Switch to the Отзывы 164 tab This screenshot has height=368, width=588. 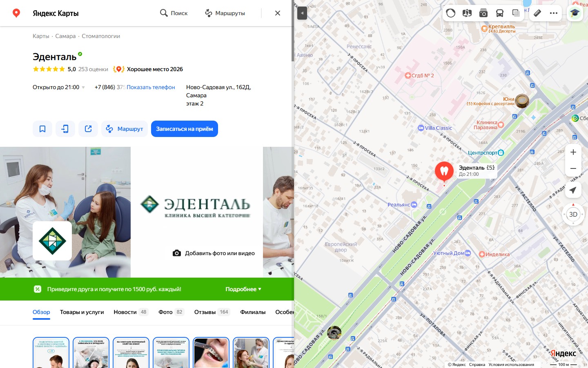click(212, 312)
